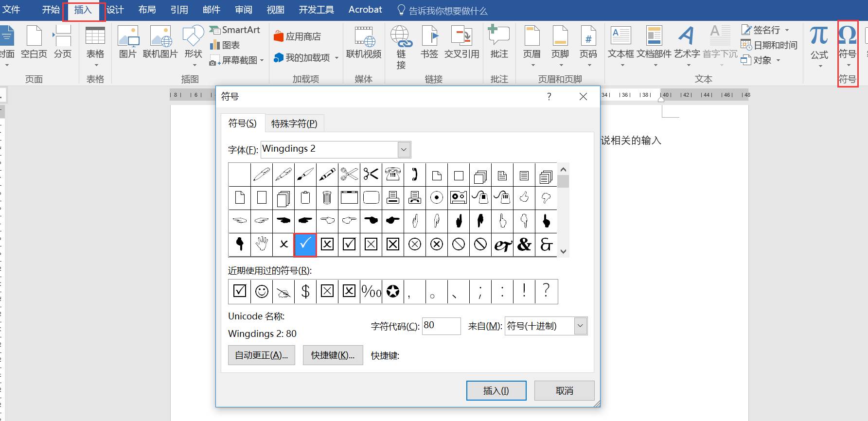Insert a SmartArt graphic

click(235, 30)
